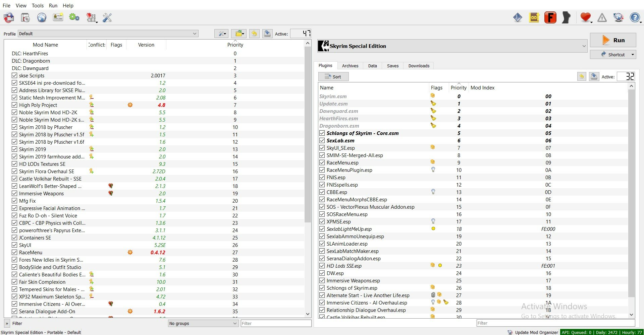Select the DLC: Dragonborn row
Image resolution: width=644 pixels, height=335 pixels.
(x=154, y=61)
